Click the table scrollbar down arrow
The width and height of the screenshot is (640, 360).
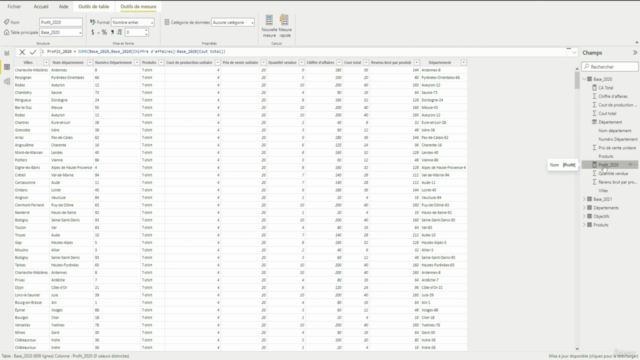point(577,349)
